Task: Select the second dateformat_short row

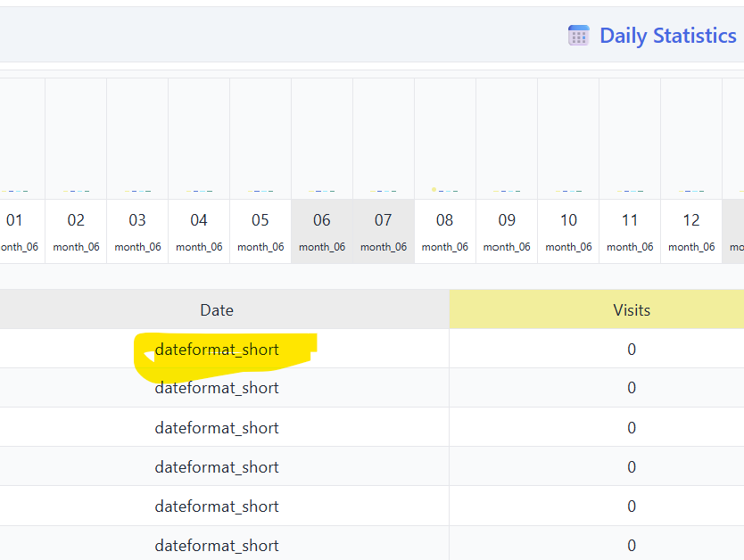Action: coord(217,389)
